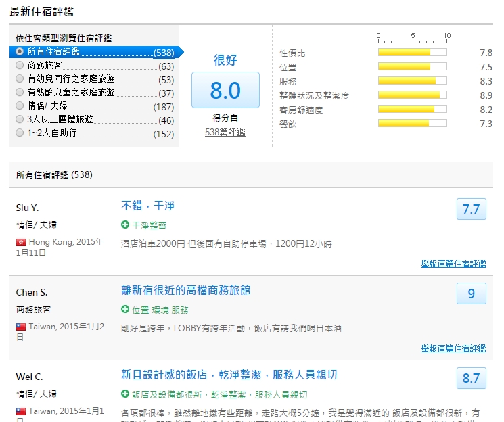
Task: Choose the 1~2人自助行 filter
Action: (20, 133)
